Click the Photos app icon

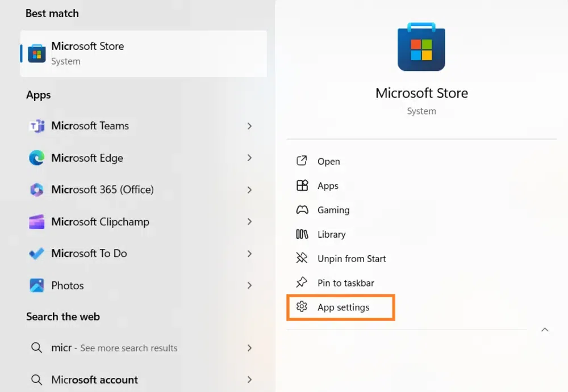(x=36, y=285)
